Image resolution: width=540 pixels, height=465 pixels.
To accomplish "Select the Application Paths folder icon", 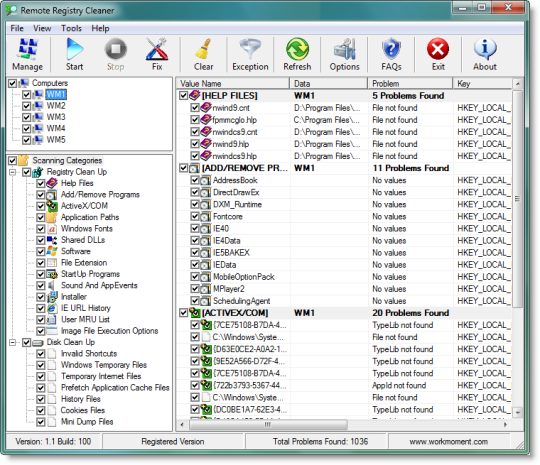I will [x=52, y=217].
